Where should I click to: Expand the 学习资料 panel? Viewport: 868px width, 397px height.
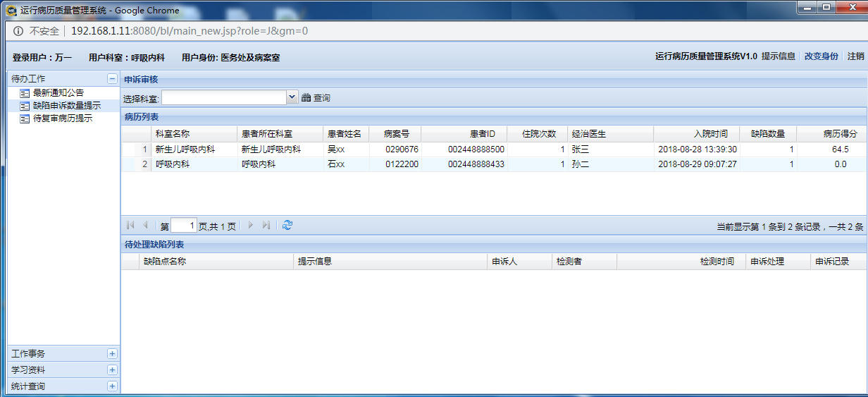click(x=112, y=370)
